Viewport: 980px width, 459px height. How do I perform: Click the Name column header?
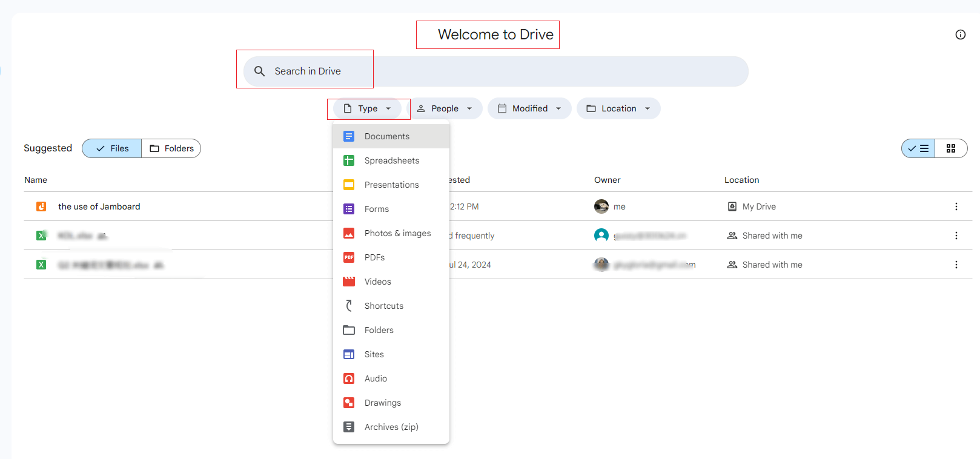[x=36, y=180]
